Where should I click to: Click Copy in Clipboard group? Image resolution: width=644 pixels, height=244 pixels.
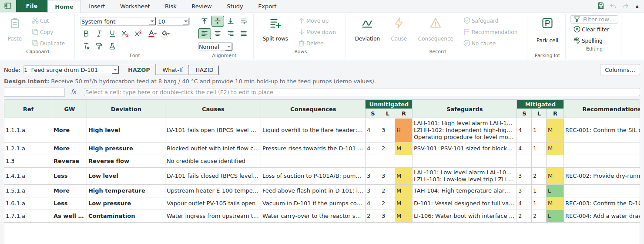pyautogui.click(x=42, y=32)
